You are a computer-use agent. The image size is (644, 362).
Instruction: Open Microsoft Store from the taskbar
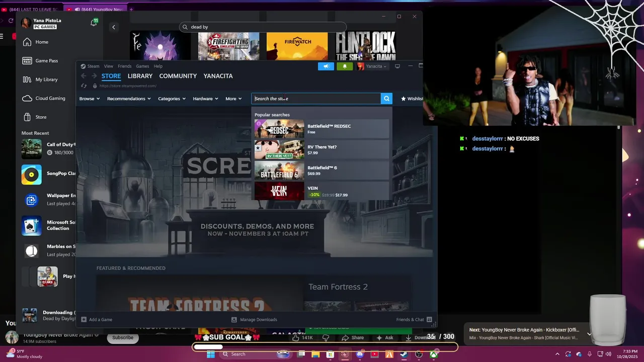point(330,354)
